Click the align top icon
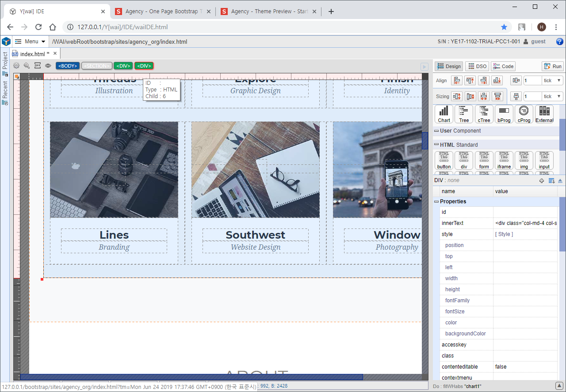 470,80
